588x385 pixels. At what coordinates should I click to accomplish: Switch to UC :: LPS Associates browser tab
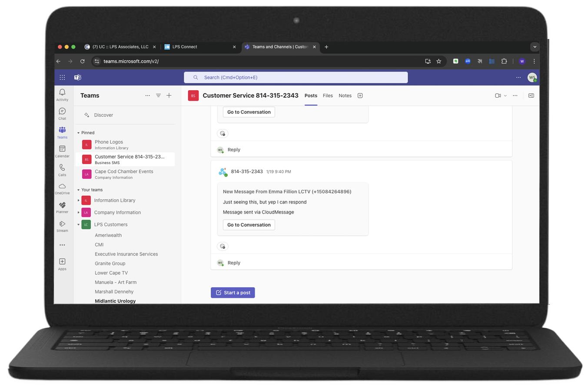click(x=120, y=47)
